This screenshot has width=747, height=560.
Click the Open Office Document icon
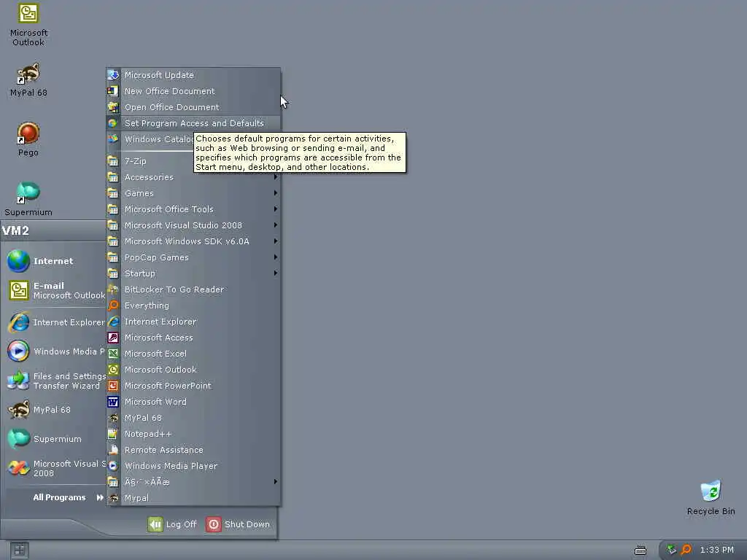coord(113,107)
